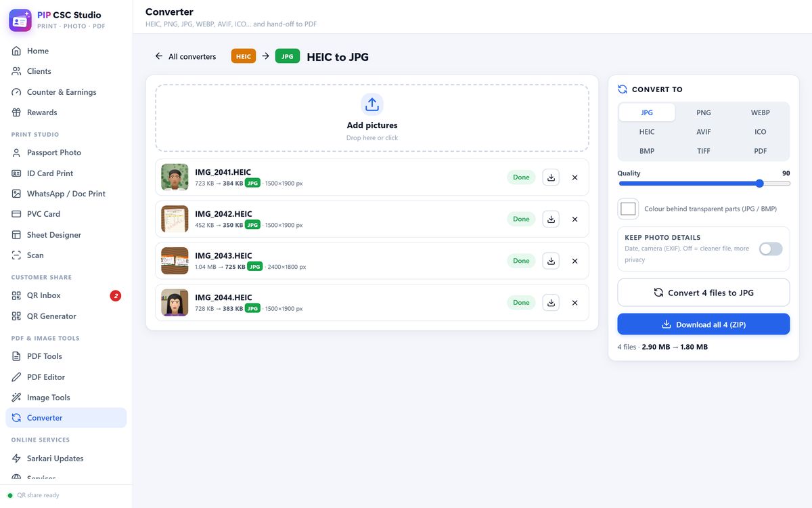
Task: Open the Scan tool
Action: click(66, 255)
